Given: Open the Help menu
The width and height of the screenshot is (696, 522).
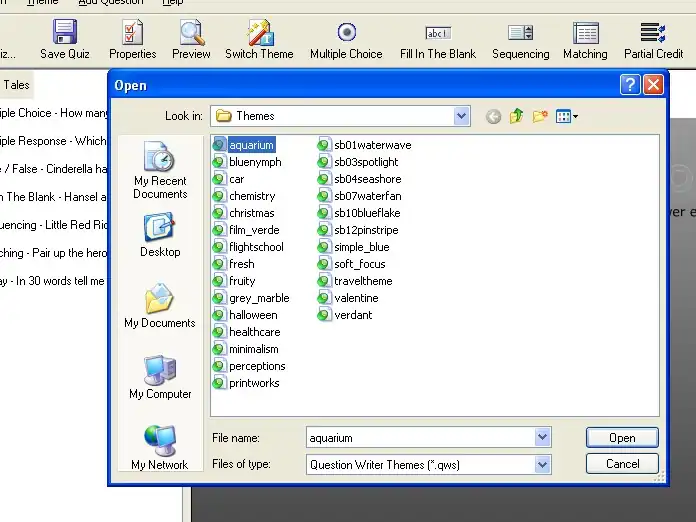Looking at the screenshot, I should 172,3.
